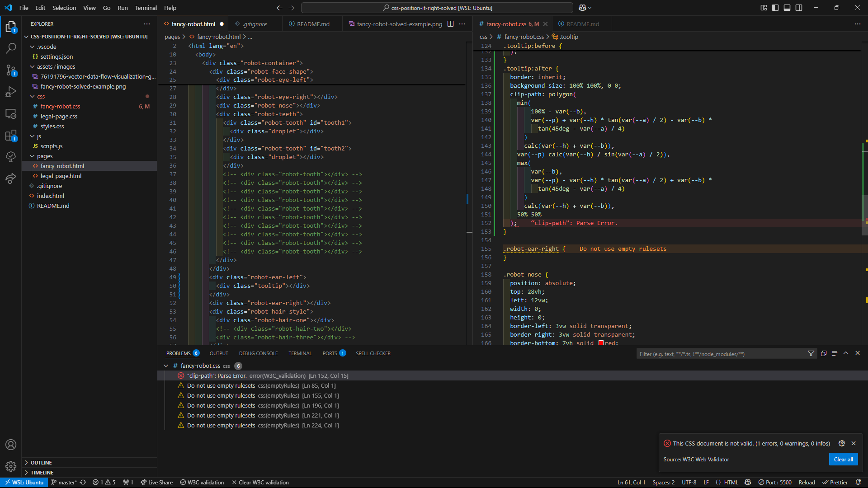868x488 pixels.
Task: Open the Explorer view in activity bar
Action: [11, 27]
